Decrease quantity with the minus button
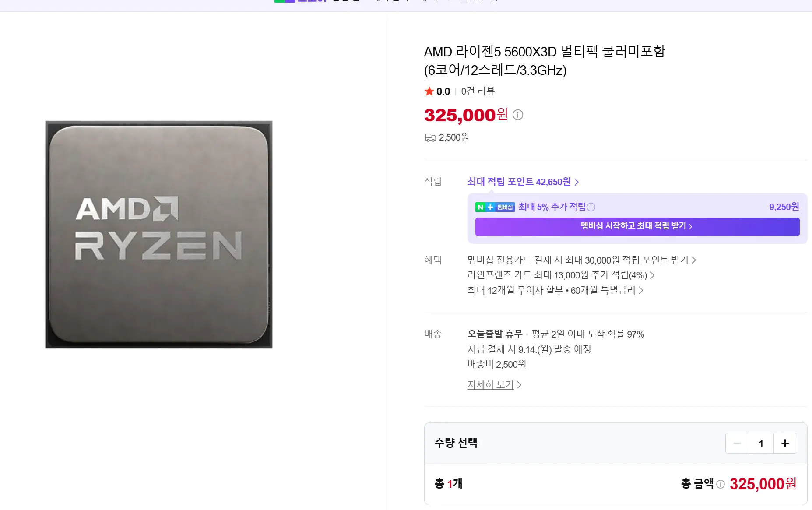The height and width of the screenshot is (510, 812). pyautogui.click(x=737, y=443)
